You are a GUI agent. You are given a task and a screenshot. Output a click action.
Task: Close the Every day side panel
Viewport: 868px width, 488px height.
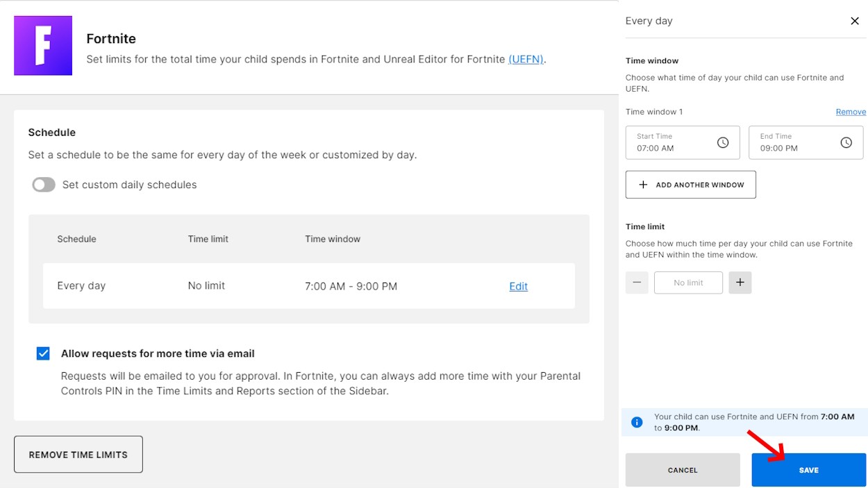[855, 21]
